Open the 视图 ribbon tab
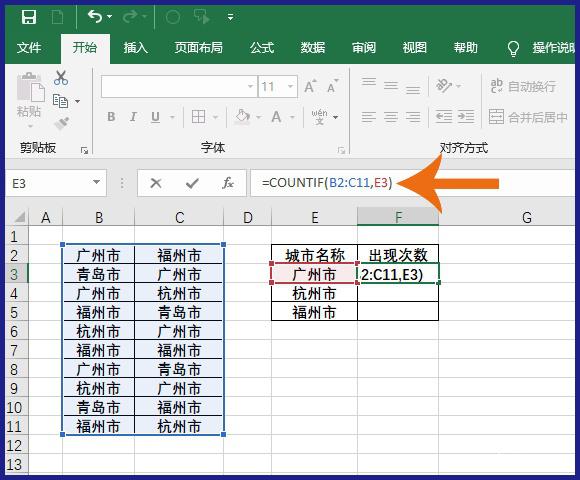 pyautogui.click(x=415, y=48)
